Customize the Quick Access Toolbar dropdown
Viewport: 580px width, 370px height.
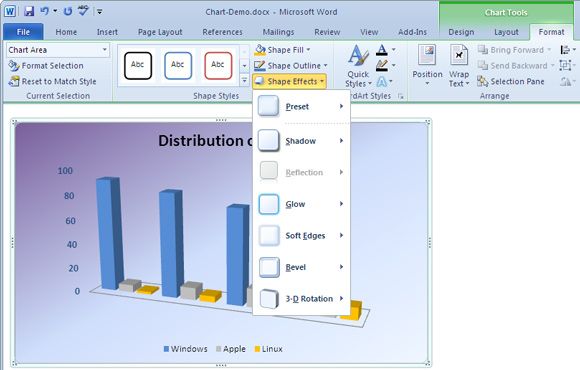(x=100, y=12)
